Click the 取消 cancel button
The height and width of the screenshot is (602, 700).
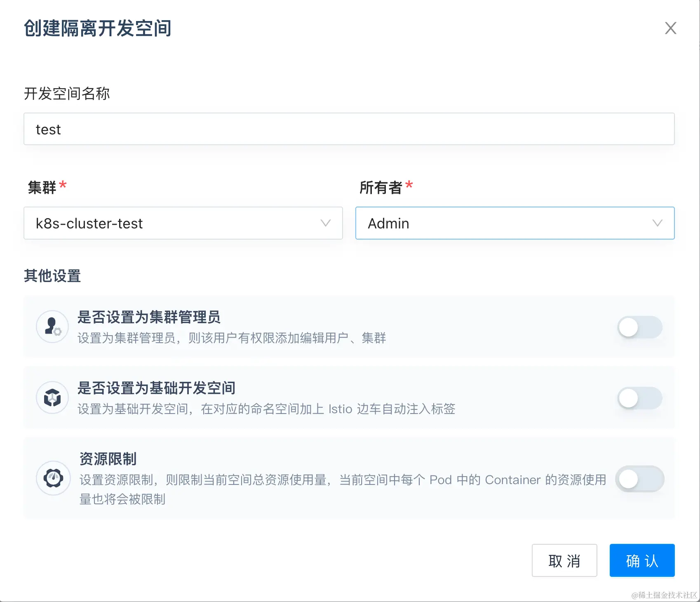(x=564, y=560)
